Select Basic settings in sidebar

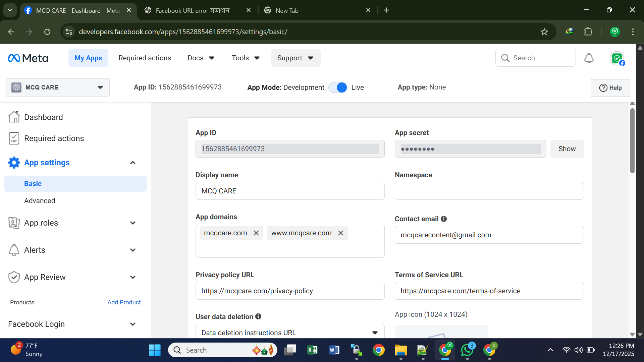point(75,184)
